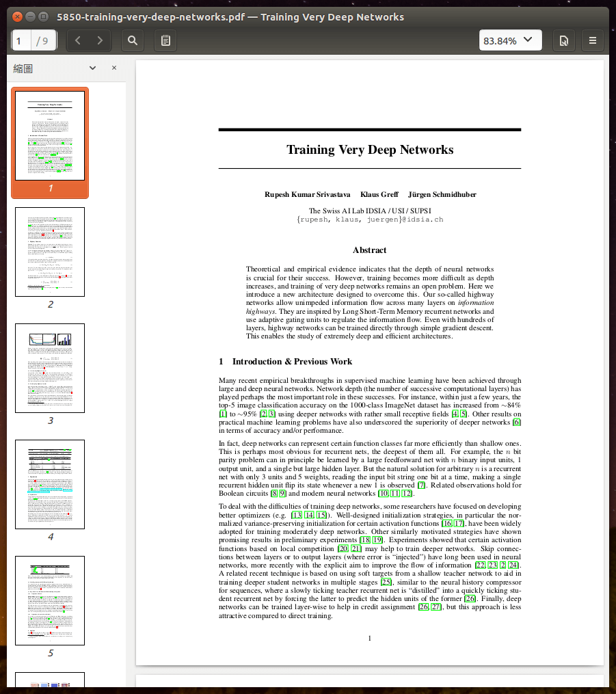Jump to the page 4 thumbnail
The width and height of the screenshot is (616, 694).
click(x=50, y=484)
